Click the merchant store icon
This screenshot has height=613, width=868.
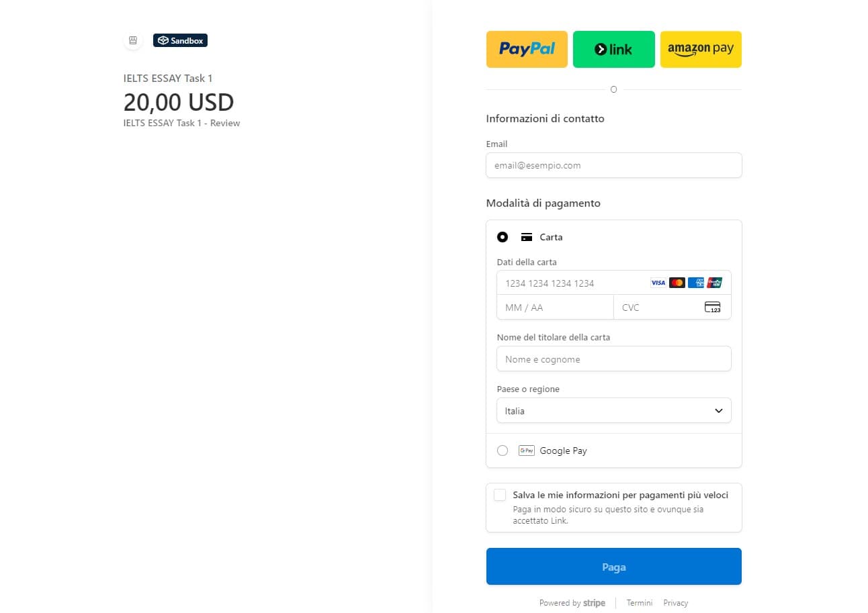pyautogui.click(x=133, y=41)
